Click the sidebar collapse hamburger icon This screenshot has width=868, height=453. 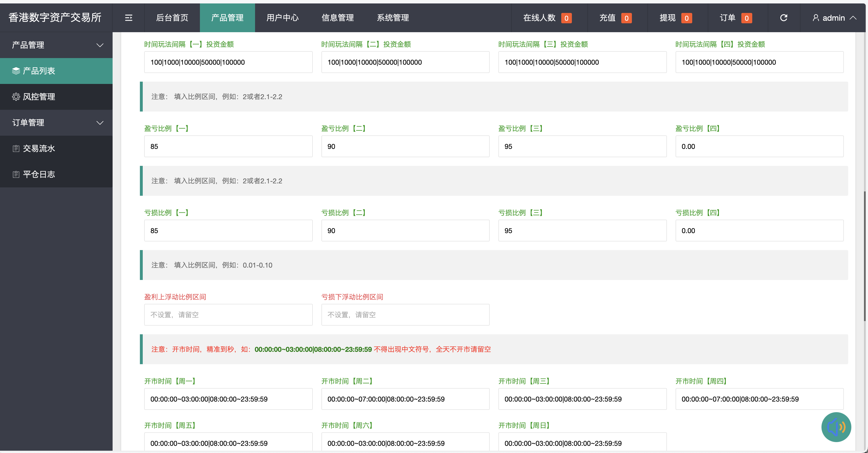click(x=128, y=18)
